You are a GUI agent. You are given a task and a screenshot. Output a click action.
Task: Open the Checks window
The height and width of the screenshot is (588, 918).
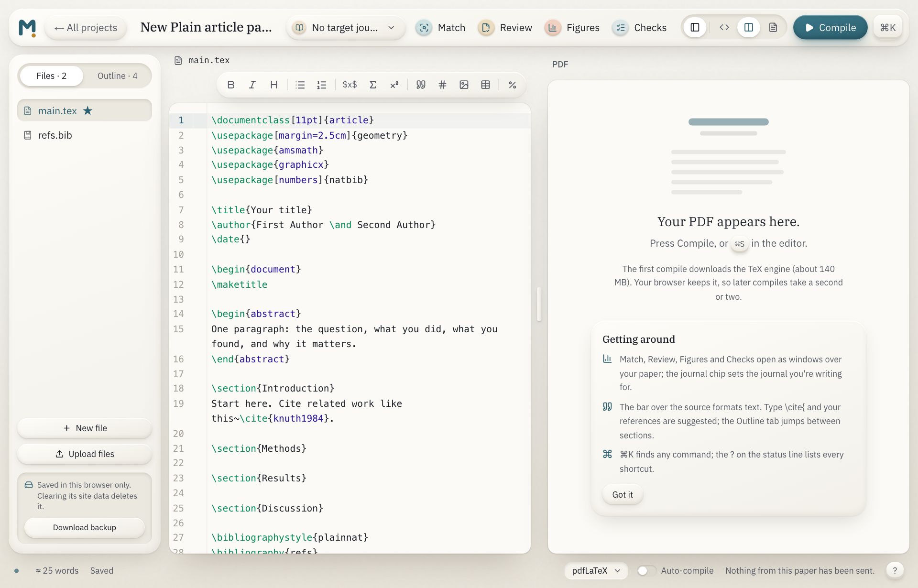coord(639,28)
